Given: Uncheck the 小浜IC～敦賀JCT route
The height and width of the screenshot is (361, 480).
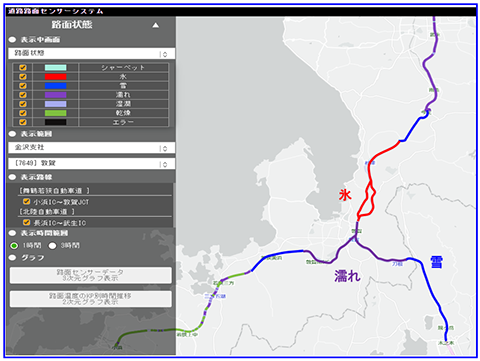Looking at the screenshot, I should click(x=26, y=201).
